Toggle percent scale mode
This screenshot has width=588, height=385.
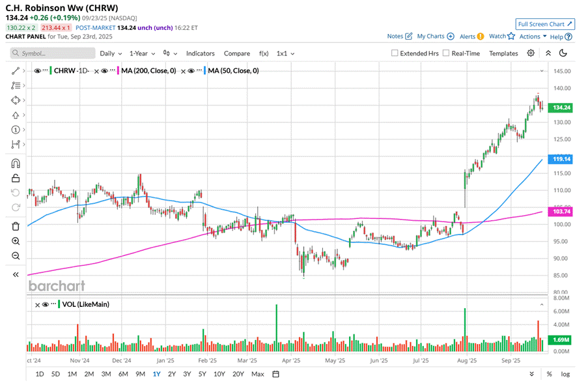coord(550,374)
